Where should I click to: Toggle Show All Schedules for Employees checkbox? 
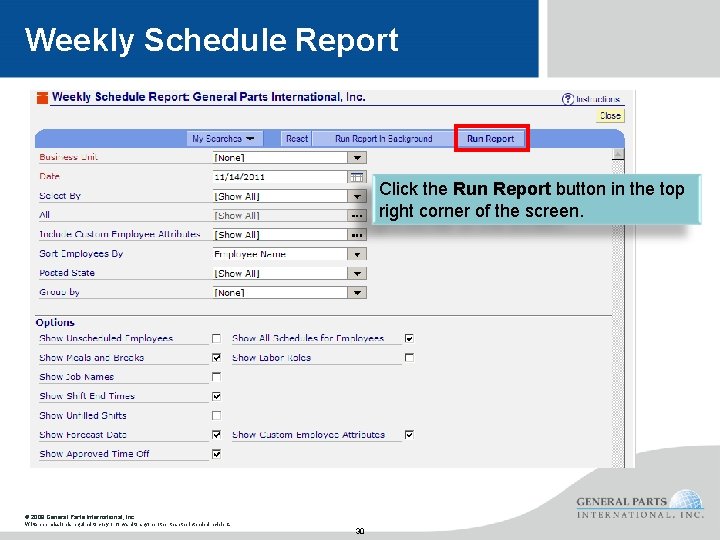[409, 338]
